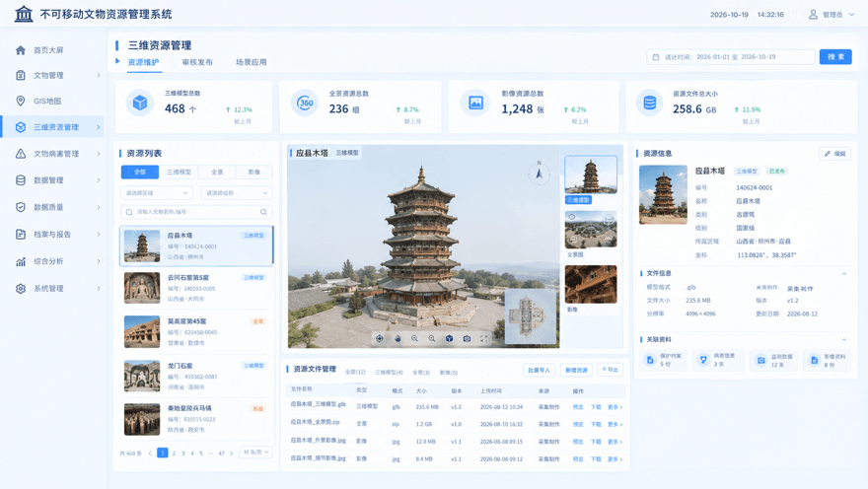The width and height of the screenshot is (868, 489).
Task: Open the 病害信息 related material card
Action: [718, 360]
